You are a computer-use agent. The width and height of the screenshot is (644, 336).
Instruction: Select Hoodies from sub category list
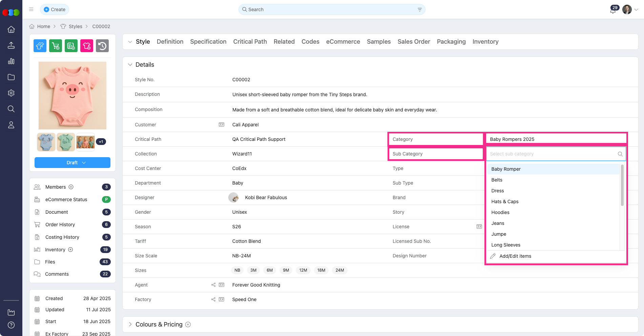pyautogui.click(x=500, y=212)
